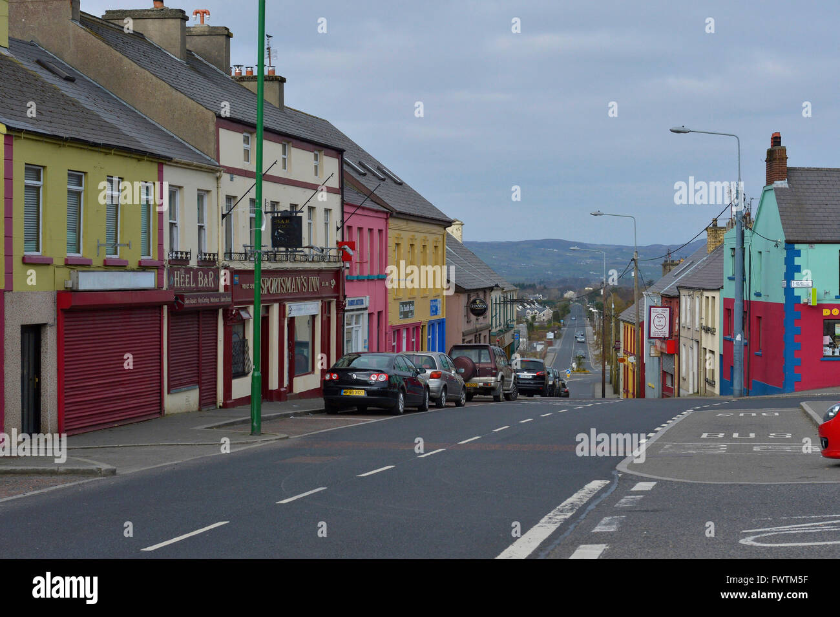Click the "Heel Bar" shop sign
This screenshot has height=617, width=840.
click(192, 279)
